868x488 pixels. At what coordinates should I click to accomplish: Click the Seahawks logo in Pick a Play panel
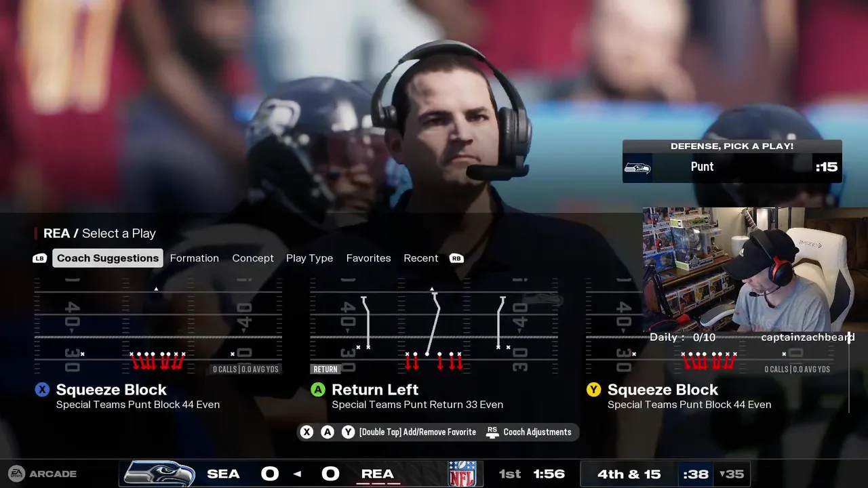pos(637,167)
